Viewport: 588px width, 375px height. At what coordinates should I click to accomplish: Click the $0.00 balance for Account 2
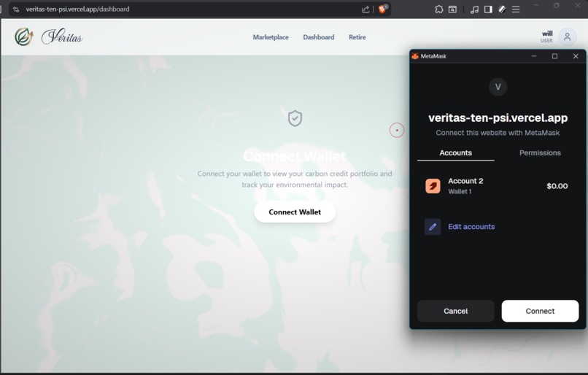[557, 186]
